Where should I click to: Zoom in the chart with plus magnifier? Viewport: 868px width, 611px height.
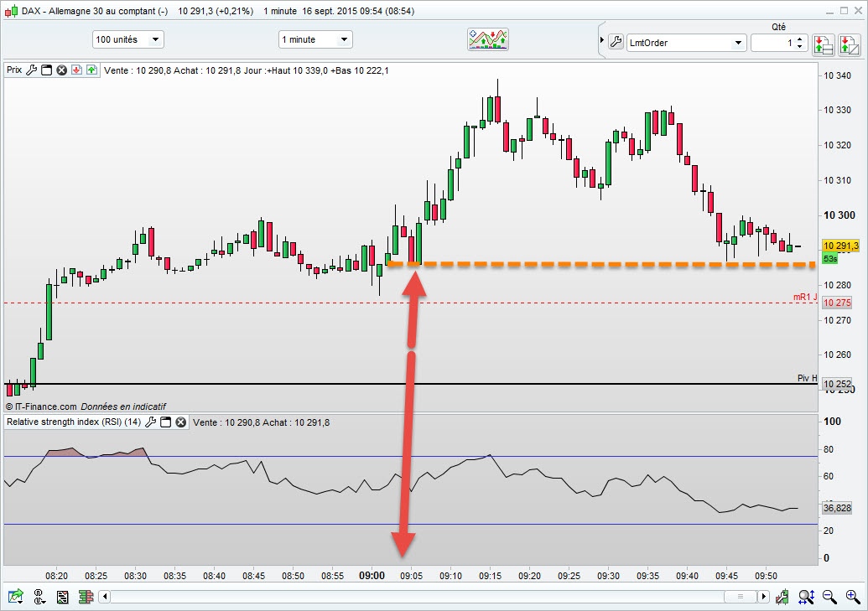click(853, 596)
